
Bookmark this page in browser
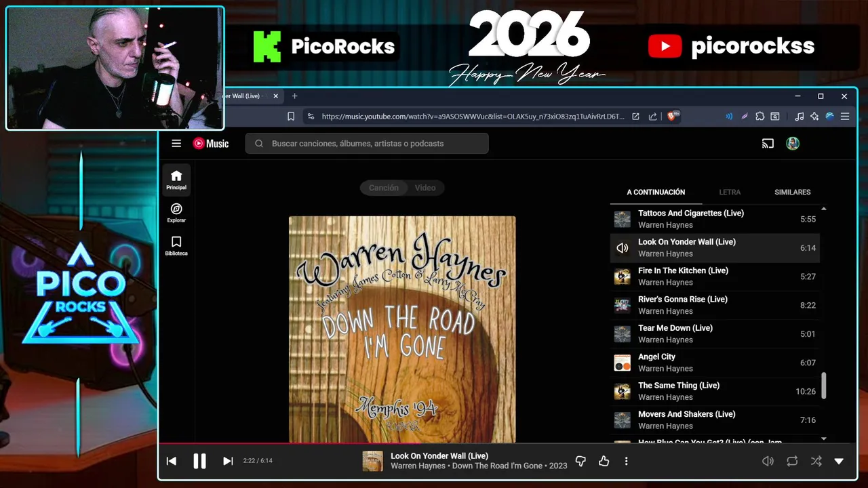pos(291,117)
